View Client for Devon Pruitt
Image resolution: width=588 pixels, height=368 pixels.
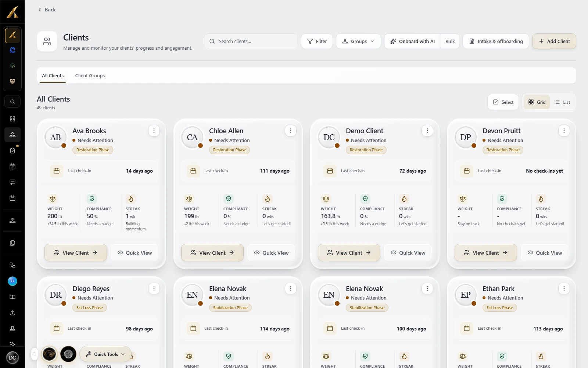point(486,253)
